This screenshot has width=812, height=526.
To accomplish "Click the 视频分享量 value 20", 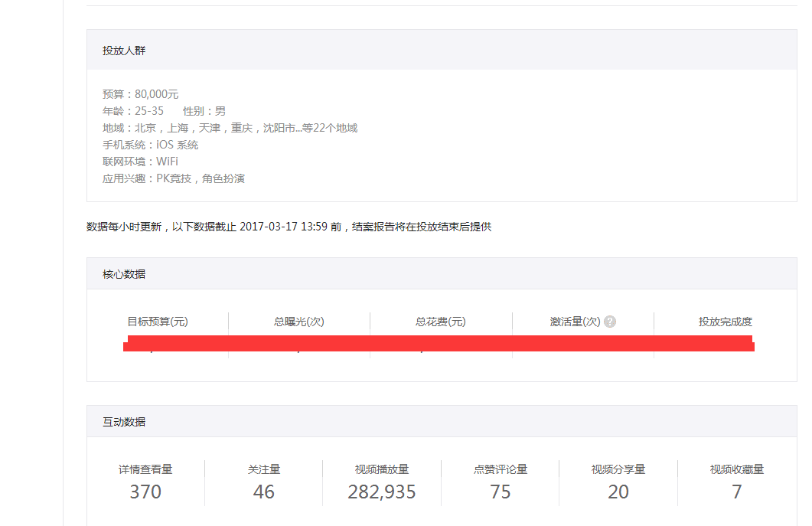I will tap(618, 492).
